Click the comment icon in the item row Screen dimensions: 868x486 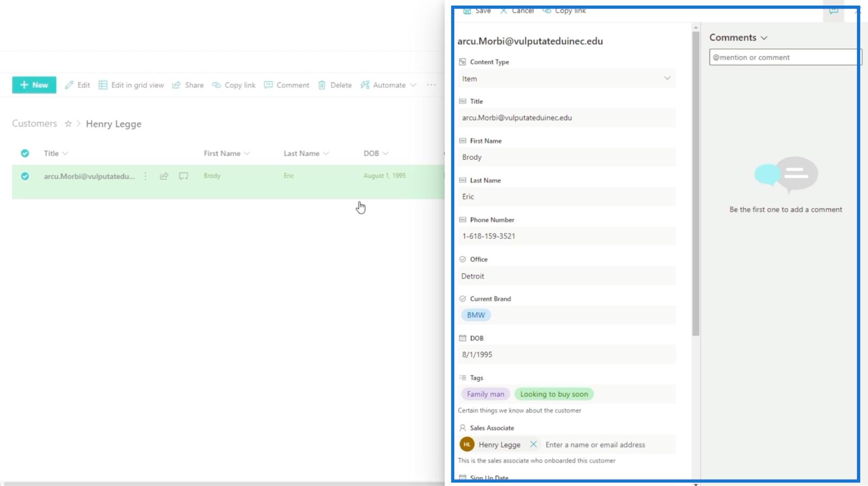click(184, 176)
